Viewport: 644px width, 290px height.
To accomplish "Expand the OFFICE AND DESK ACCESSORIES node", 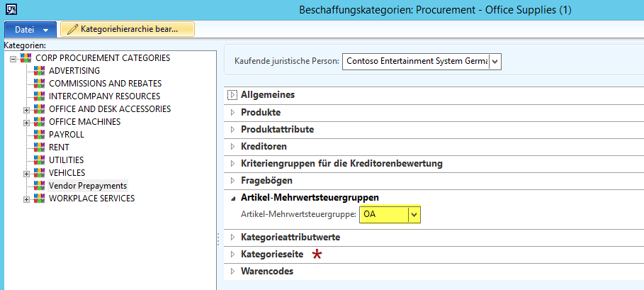I will click(26, 109).
